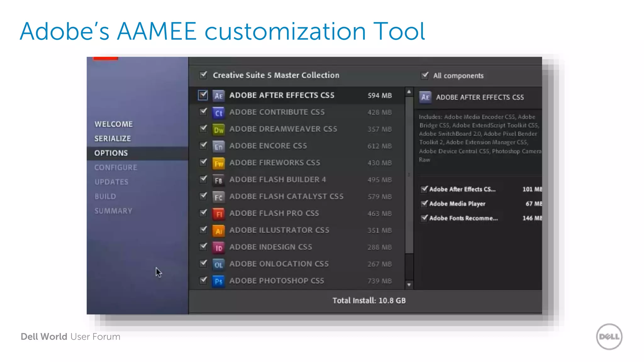
Task: Click the product list scrollbar thumb
Action: (409, 175)
